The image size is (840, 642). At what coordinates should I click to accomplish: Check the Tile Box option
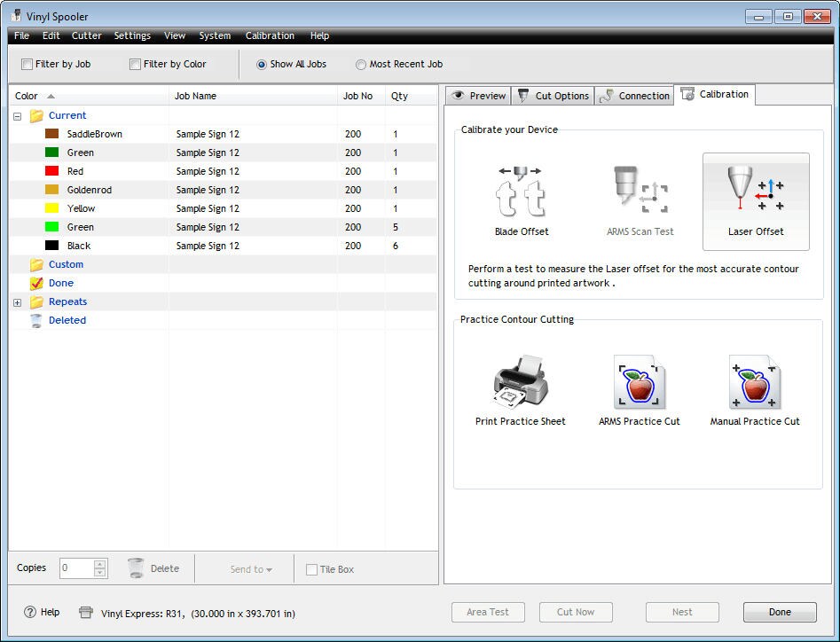[312, 569]
